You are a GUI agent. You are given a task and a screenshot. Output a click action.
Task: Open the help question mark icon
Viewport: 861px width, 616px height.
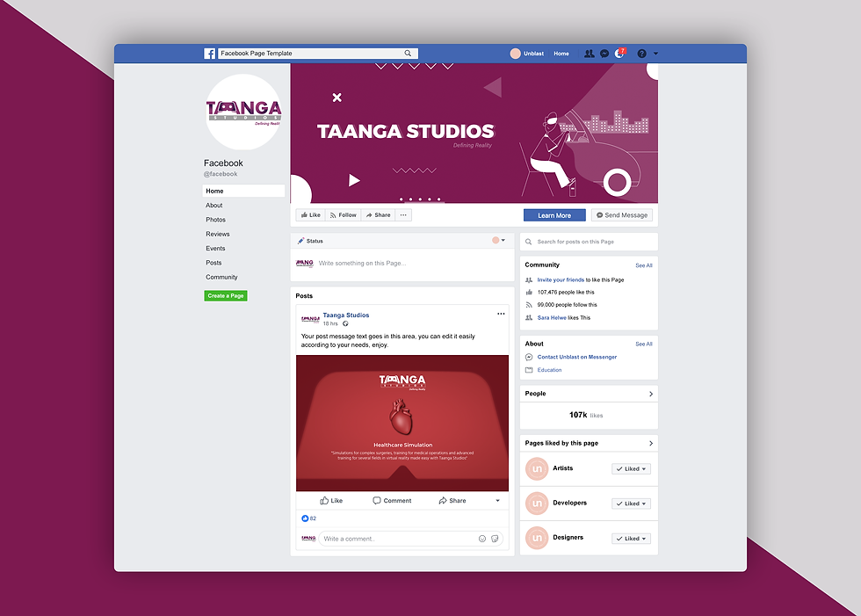(642, 54)
